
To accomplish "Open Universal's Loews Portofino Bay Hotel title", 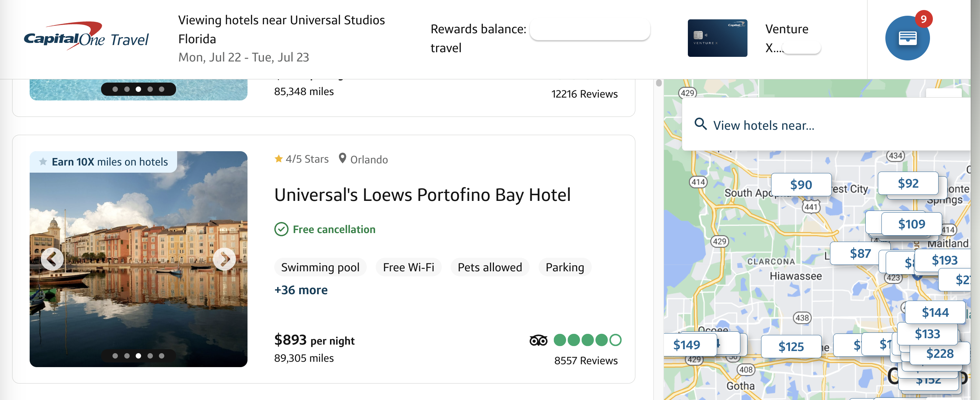I will pos(422,195).
